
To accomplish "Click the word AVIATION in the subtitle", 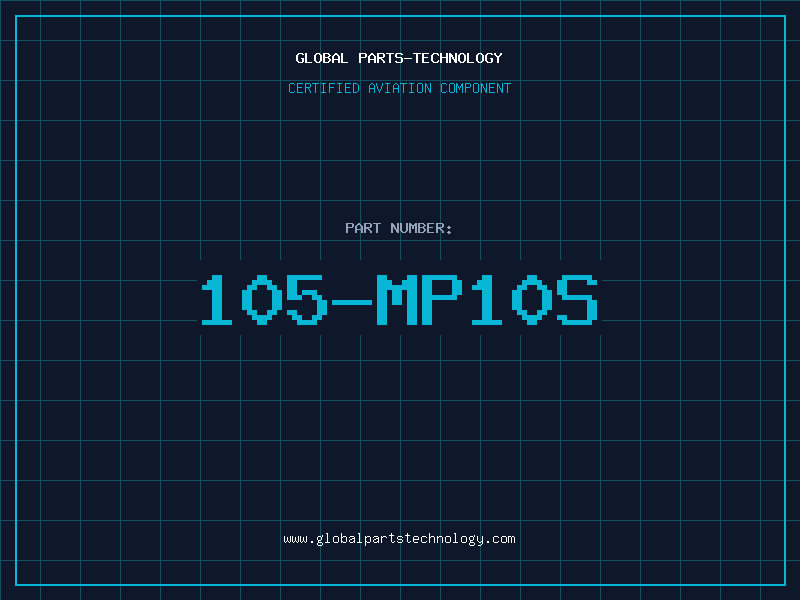I will pos(400,88).
